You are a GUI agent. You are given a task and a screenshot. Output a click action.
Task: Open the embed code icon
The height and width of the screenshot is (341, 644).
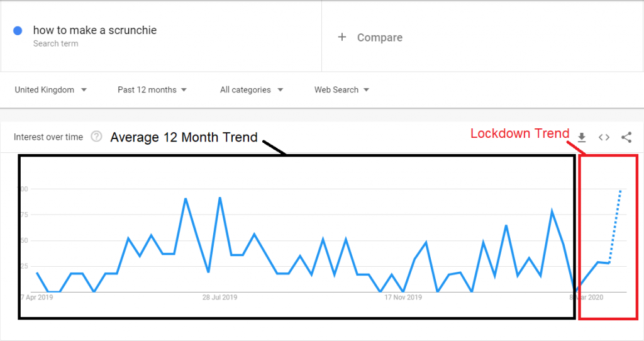pos(604,137)
